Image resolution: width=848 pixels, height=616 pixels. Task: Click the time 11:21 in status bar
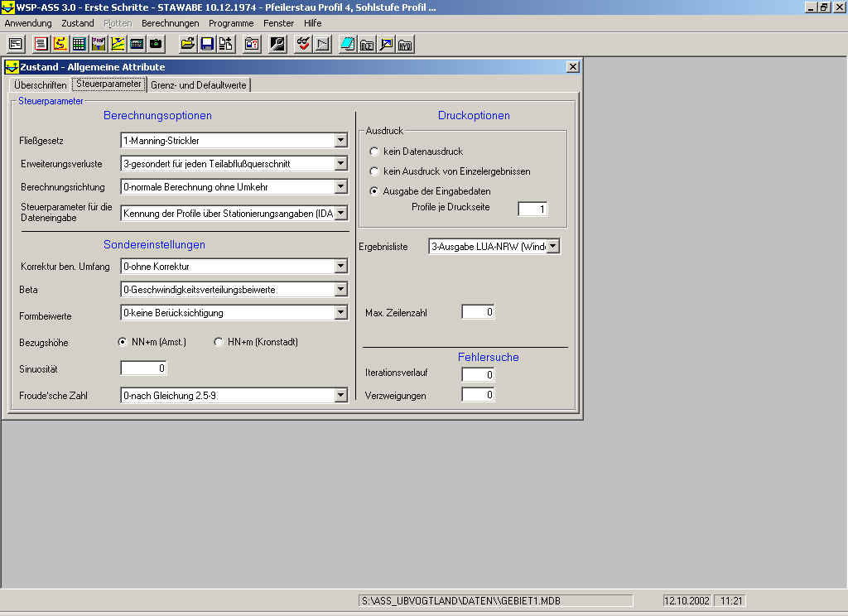[730, 601]
